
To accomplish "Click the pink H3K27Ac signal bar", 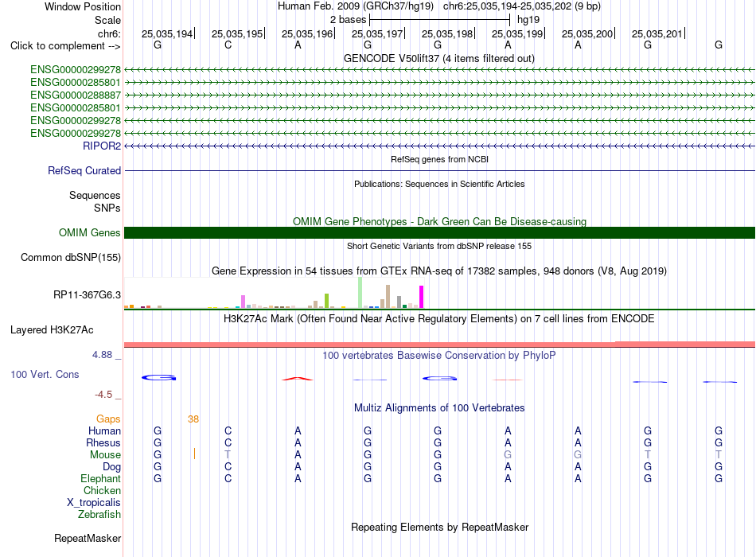I will pyautogui.click(x=439, y=345).
